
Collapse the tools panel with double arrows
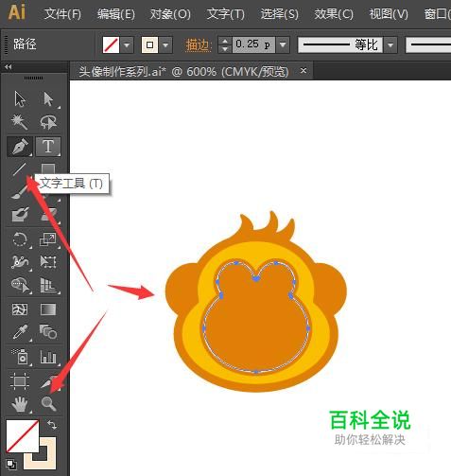tap(8, 66)
